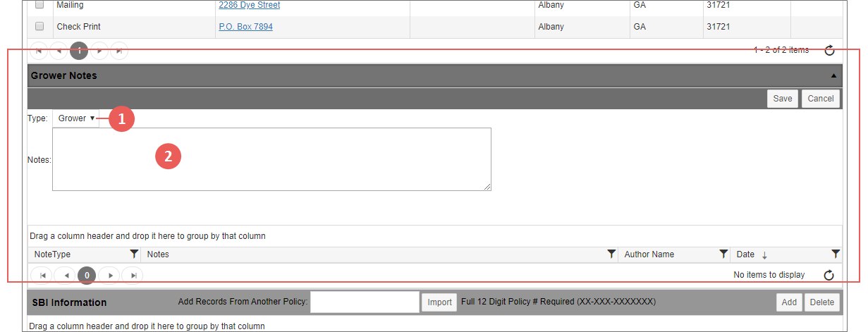Open the Type dropdown showing Grower
Viewport: 868px width, 332px height.
point(77,118)
